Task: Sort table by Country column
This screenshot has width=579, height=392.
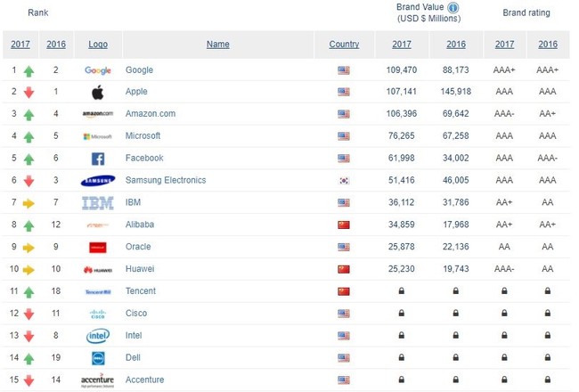Action: click(344, 45)
